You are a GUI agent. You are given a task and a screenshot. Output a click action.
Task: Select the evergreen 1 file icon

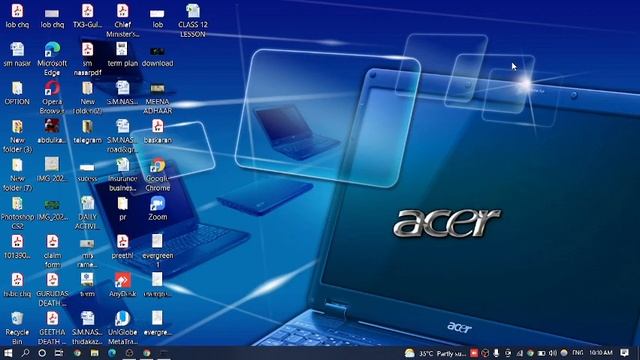tap(158, 251)
